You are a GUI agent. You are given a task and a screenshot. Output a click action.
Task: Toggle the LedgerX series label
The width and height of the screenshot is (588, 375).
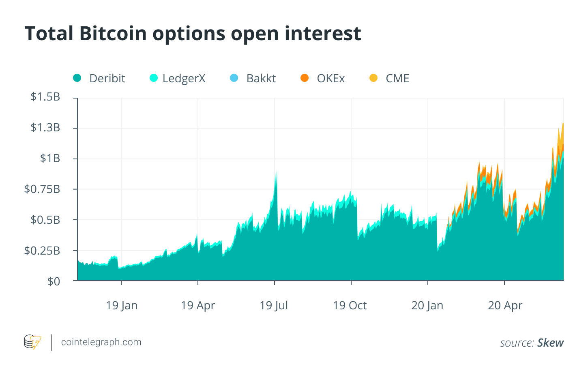pyautogui.click(x=184, y=79)
